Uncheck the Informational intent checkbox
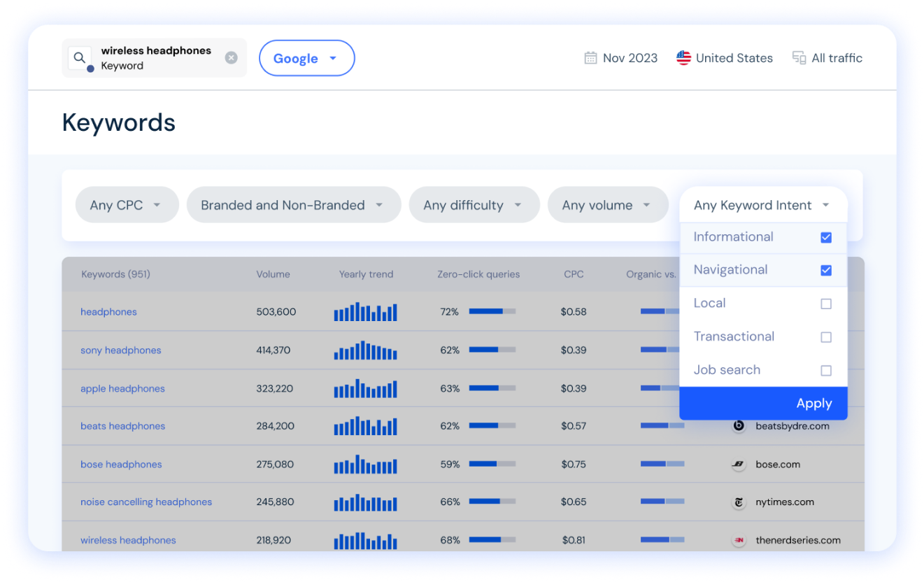The height and width of the screenshot is (582, 924). [826, 237]
